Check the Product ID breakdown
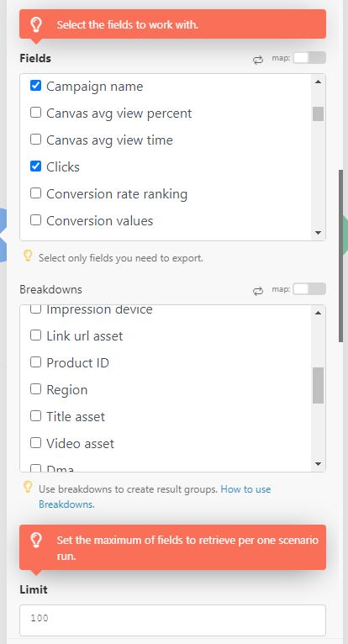 [x=36, y=362]
